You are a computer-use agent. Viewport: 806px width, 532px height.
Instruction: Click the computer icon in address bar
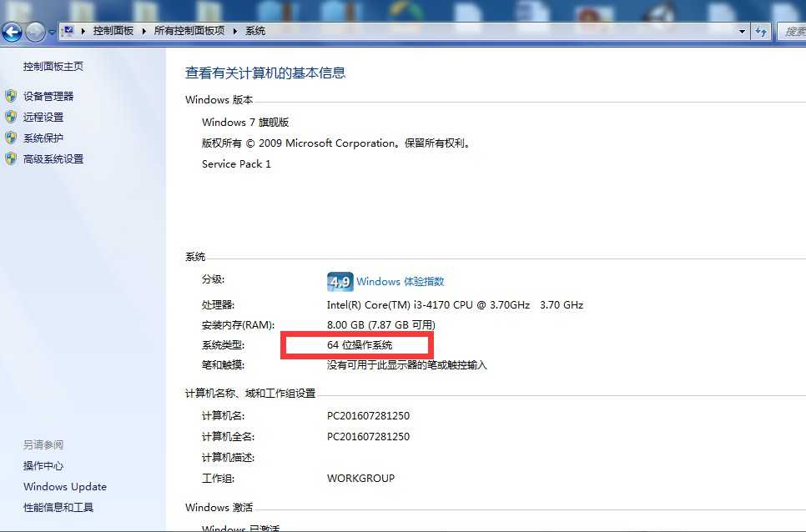(x=68, y=31)
